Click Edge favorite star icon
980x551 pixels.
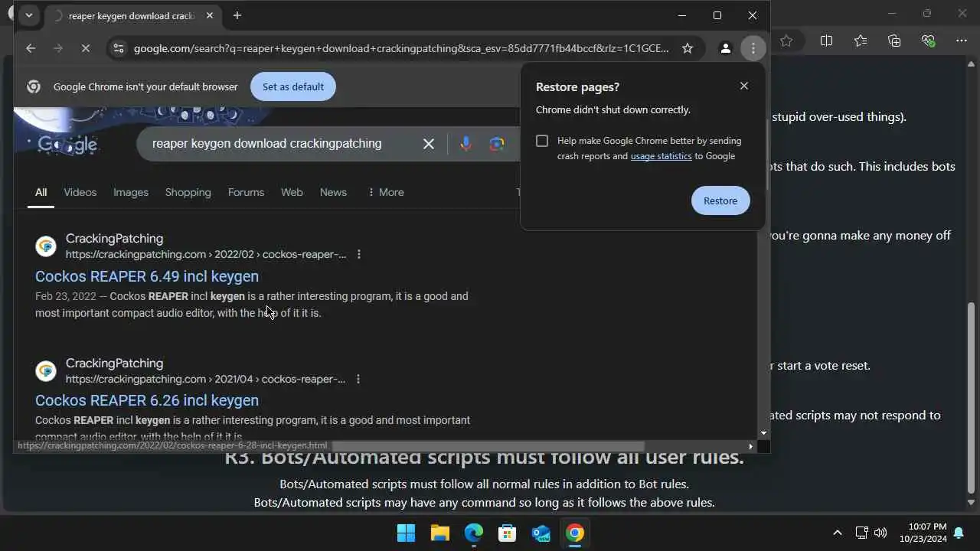(x=786, y=41)
